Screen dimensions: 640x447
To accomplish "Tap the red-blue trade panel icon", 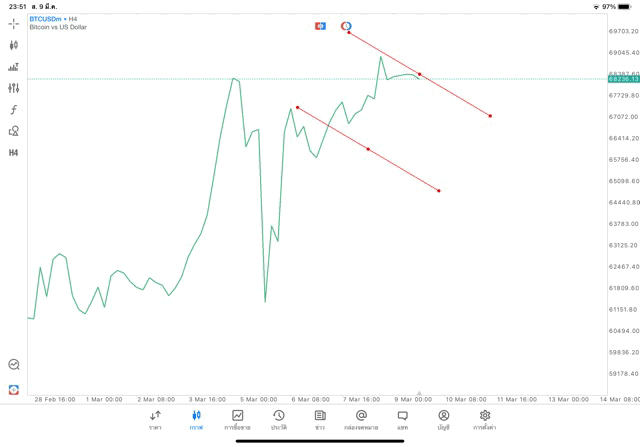I will [320, 26].
